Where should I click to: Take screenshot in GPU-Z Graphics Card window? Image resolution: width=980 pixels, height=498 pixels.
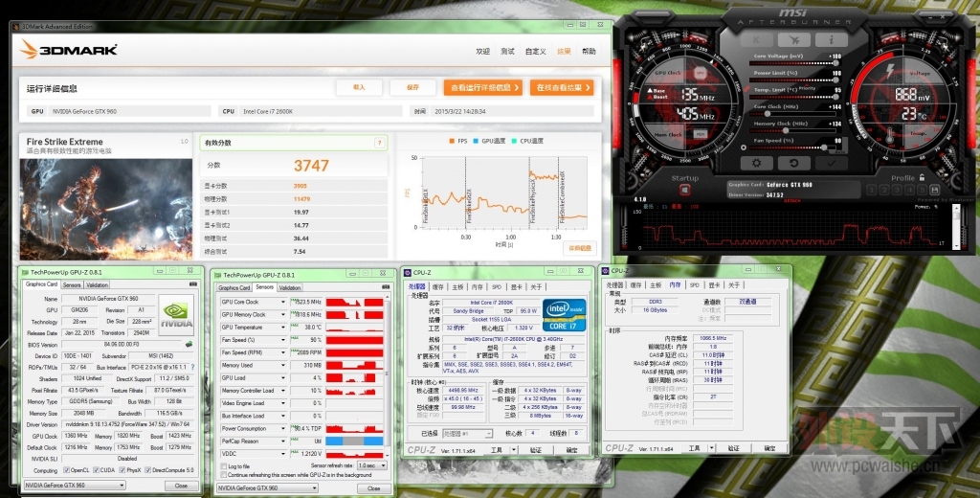tap(193, 283)
